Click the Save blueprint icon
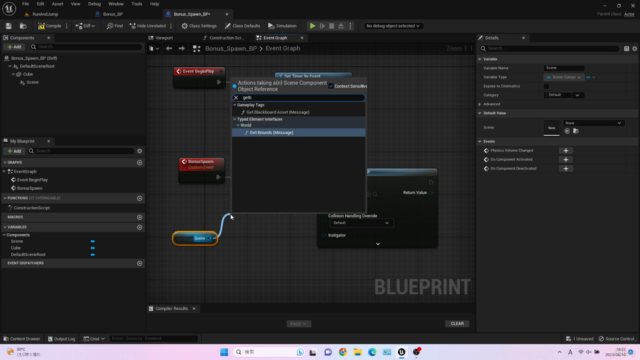The width and height of the screenshot is (640, 360). 9,26
